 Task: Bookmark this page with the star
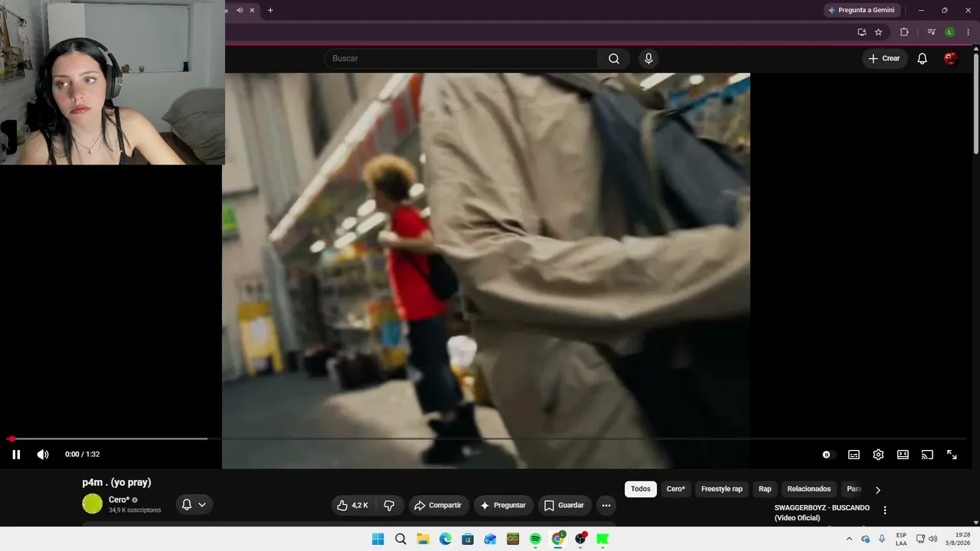click(x=878, y=32)
